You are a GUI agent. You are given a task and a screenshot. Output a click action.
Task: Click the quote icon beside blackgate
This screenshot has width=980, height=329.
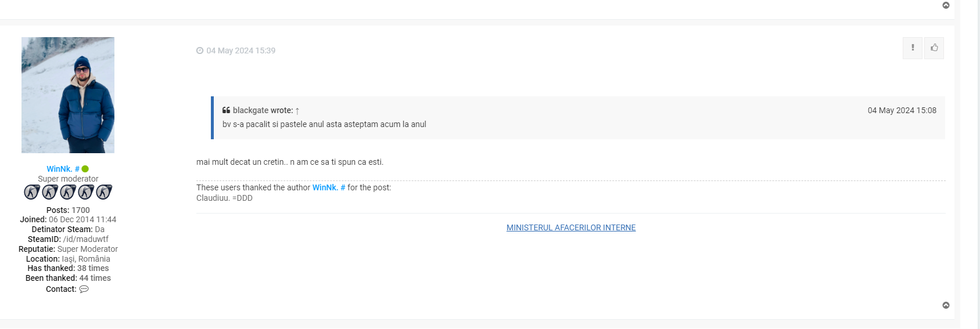point(227,110)
